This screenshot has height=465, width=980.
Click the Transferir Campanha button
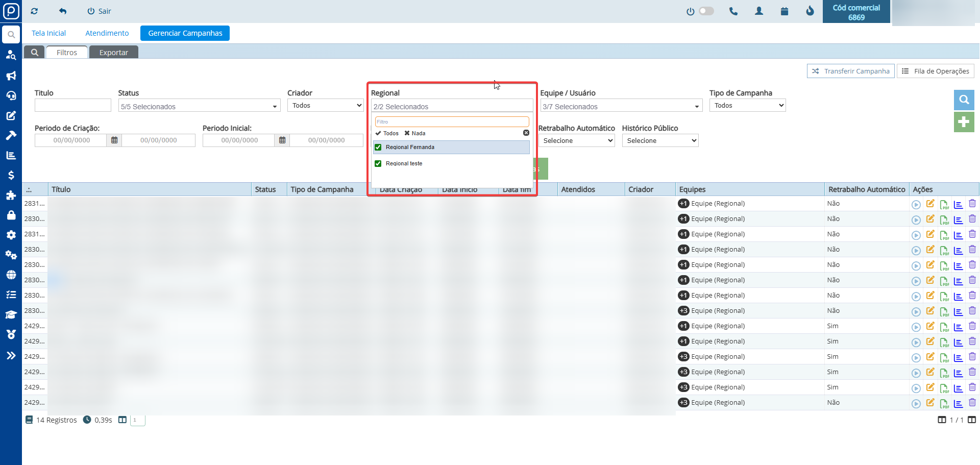click(850, 71)
